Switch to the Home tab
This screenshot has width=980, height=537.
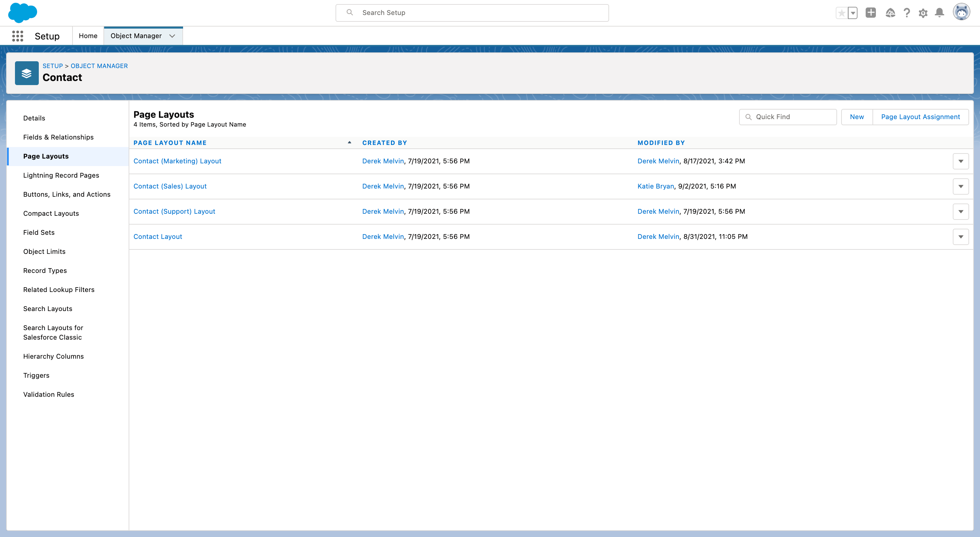tap(88, 35)
